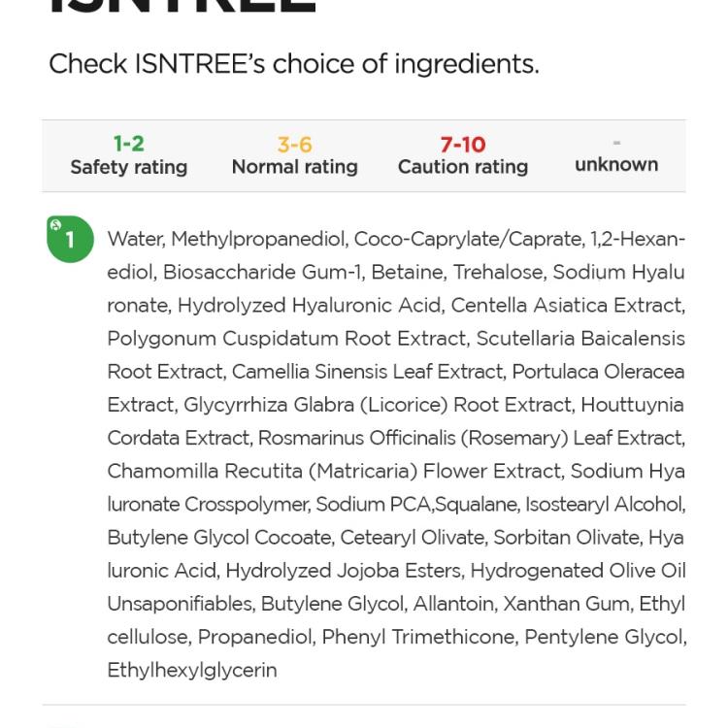Image resolution: width=728 pixels, height=728 pixels.
Task: Click the gray dash above unknown
Action: click(x=616, y=143)
